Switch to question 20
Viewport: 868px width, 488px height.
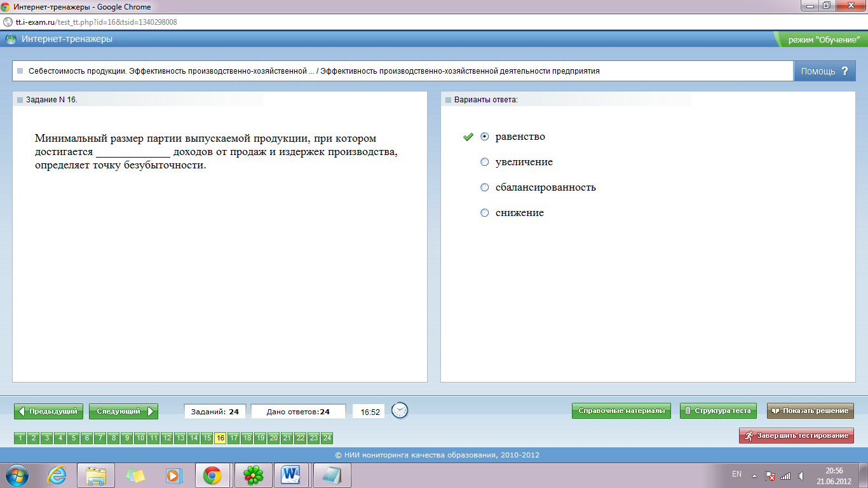273,438
